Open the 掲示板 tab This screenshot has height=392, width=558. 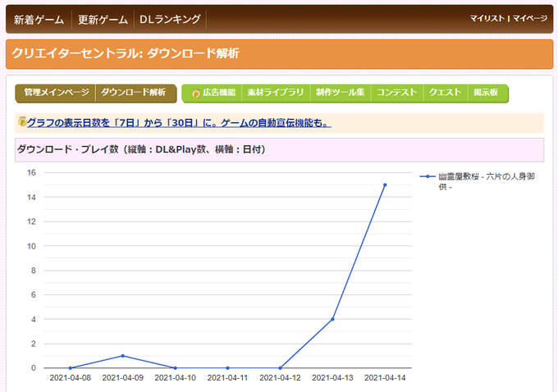pyautogui.click(x=486, y=93)
